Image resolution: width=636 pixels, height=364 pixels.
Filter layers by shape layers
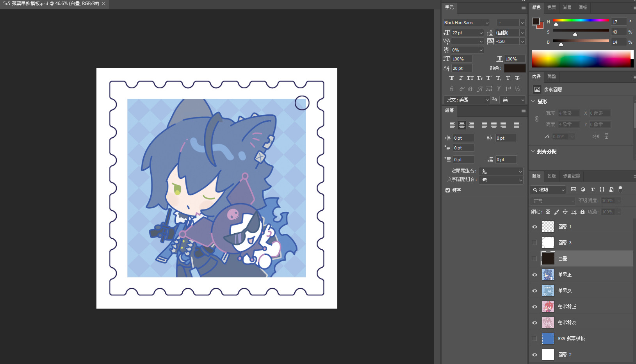(602, 190)
